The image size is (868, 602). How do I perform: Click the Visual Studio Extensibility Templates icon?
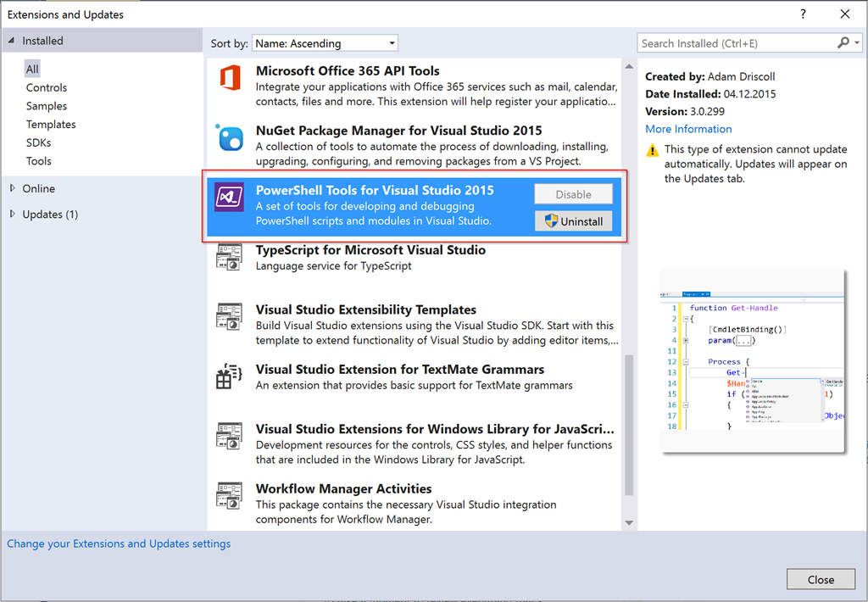(x=230, y=317)
